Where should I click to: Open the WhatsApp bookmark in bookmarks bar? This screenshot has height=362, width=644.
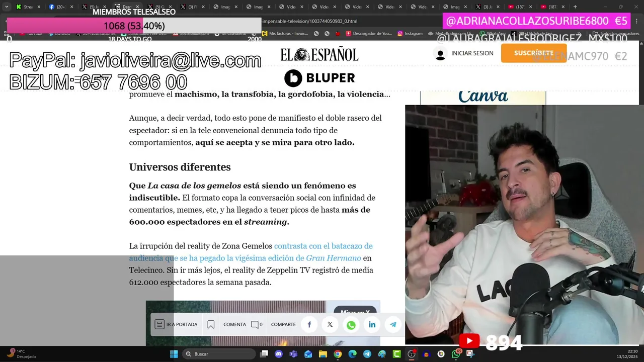(492, 34)
